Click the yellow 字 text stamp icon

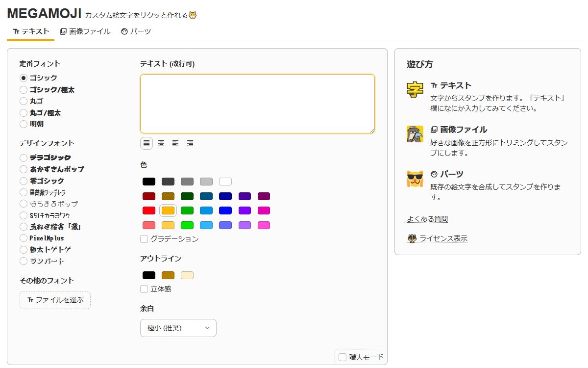coord(415,90)
